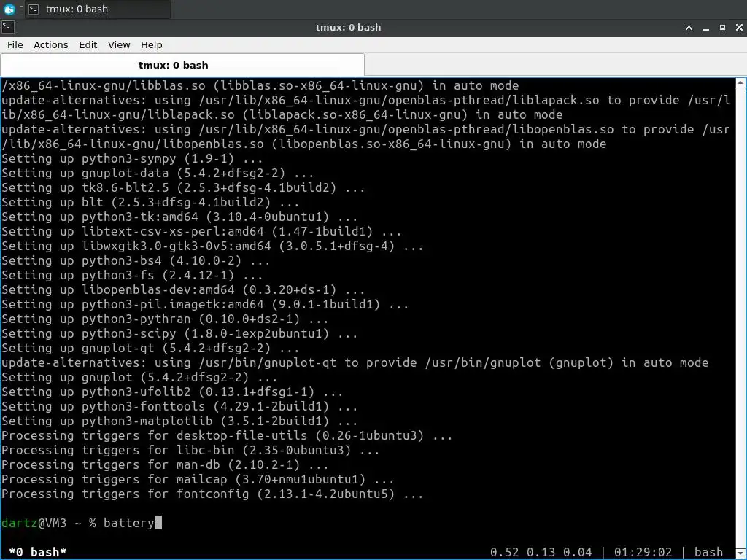The height and width of the screenshot is (560, 747).
Task: Click the 'Setting up gnuplot (5.4.2+dfsg2-2)' line
Action: (x=139, y=377)
